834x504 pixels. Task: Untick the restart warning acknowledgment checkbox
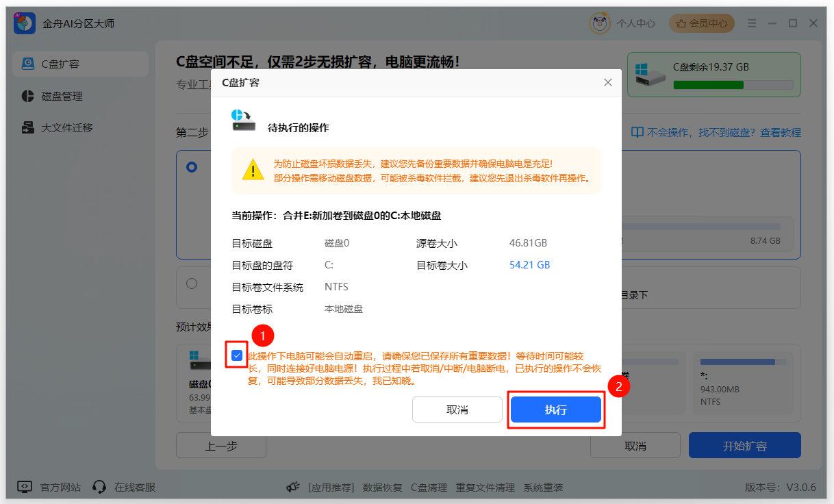[x=237, y=355]
